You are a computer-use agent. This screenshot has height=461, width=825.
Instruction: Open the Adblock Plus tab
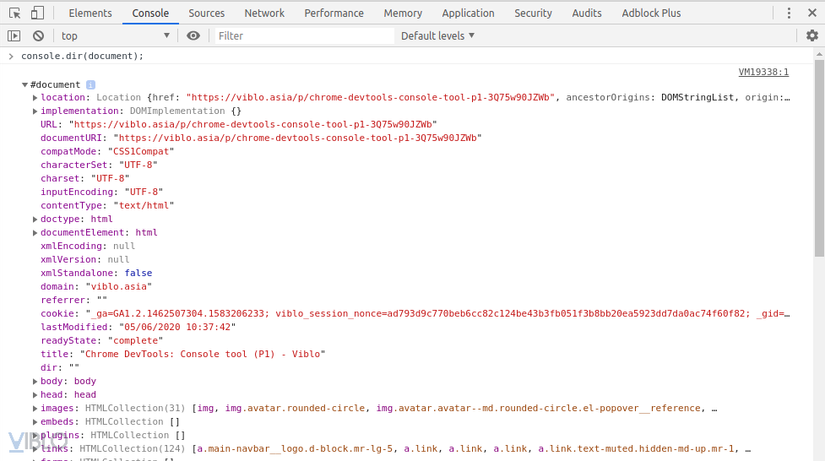[651, 13]
